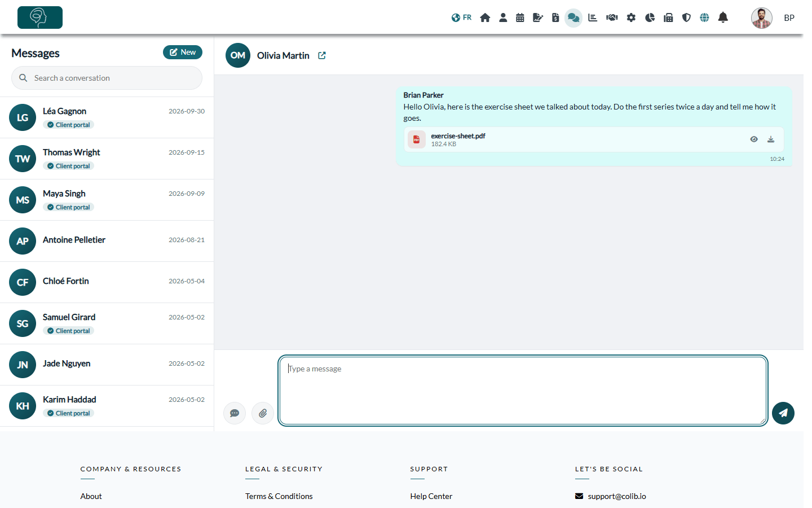812x508 pixels.
Task: Select Karim Haddad conversation
Action: coord(107,406)
